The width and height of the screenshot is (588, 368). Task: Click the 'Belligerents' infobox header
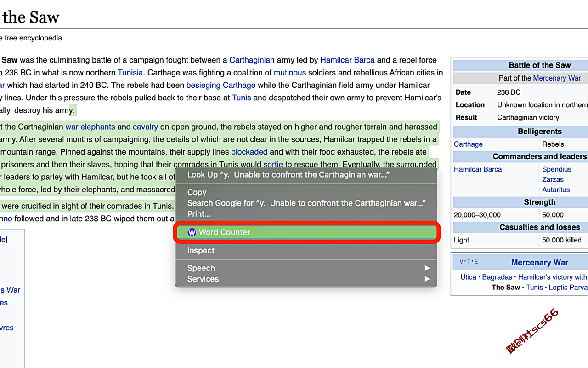point(540,132)
